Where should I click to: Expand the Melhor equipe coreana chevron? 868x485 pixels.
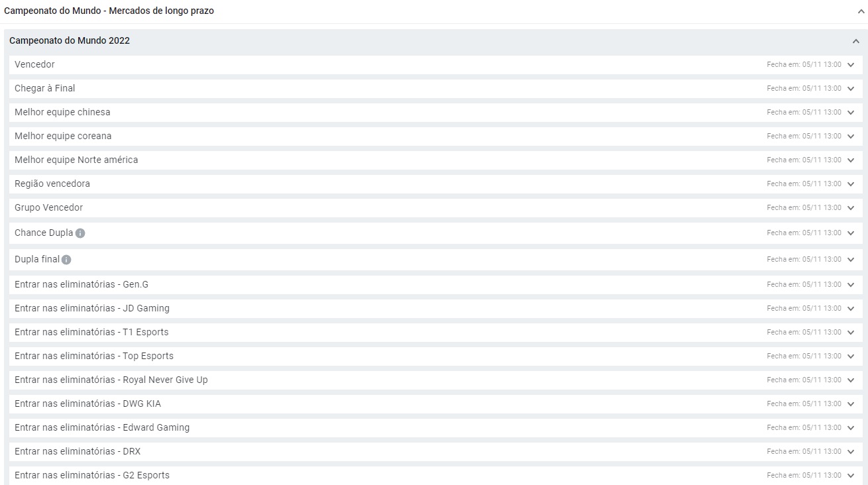point(851,136)
